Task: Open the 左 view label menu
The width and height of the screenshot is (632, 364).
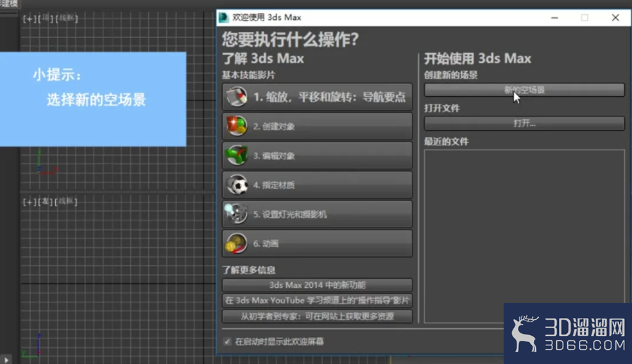Action: 45,201
